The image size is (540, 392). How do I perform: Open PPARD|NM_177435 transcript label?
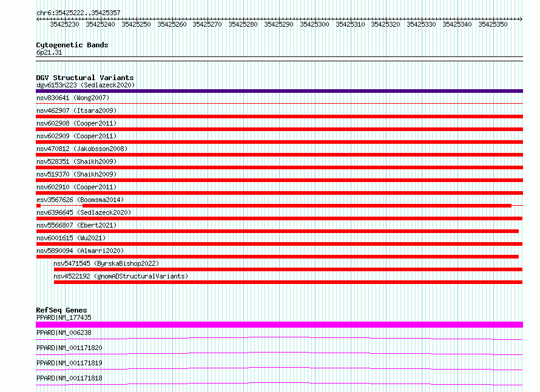pos(64,317)
